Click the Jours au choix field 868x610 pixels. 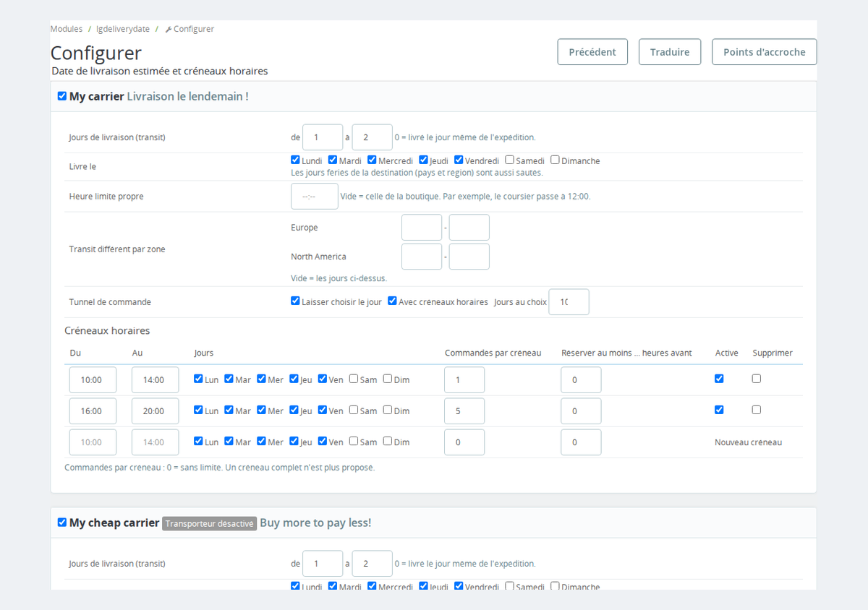(569, 302)
